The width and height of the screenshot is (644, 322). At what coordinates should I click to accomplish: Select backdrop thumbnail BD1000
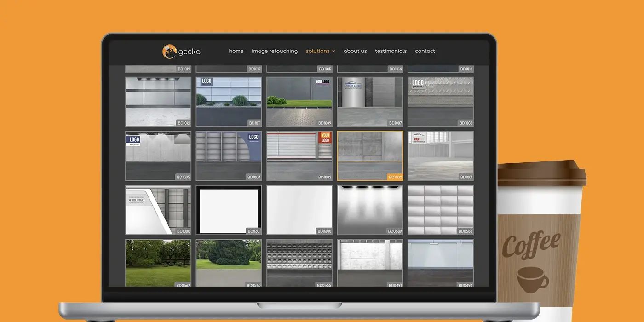[158, 210]
